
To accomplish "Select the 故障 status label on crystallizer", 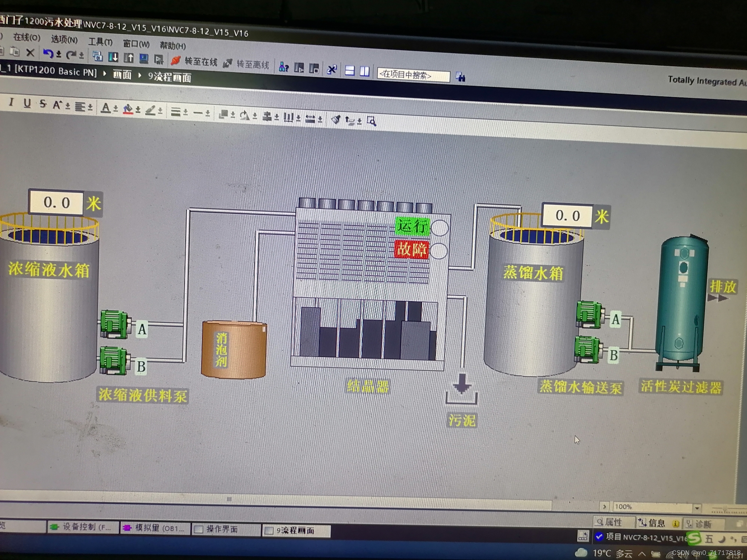I will (412, 249).
